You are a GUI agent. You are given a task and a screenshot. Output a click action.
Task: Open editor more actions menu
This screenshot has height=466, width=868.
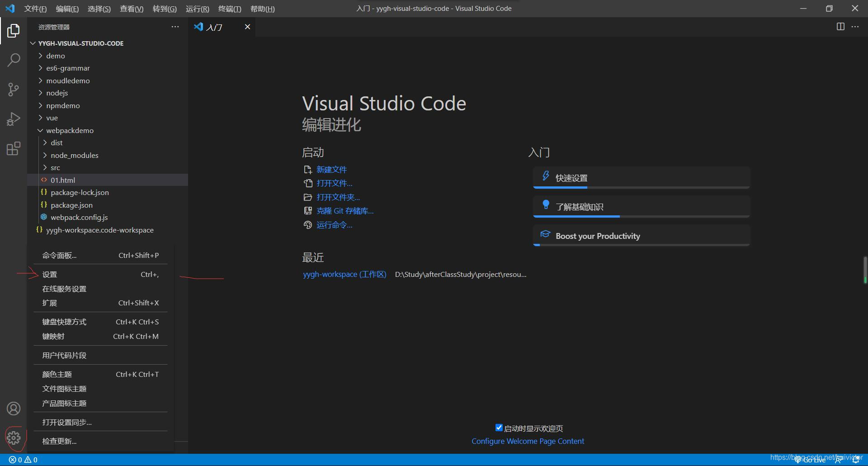pyautogui.click(x=855, y=27)
